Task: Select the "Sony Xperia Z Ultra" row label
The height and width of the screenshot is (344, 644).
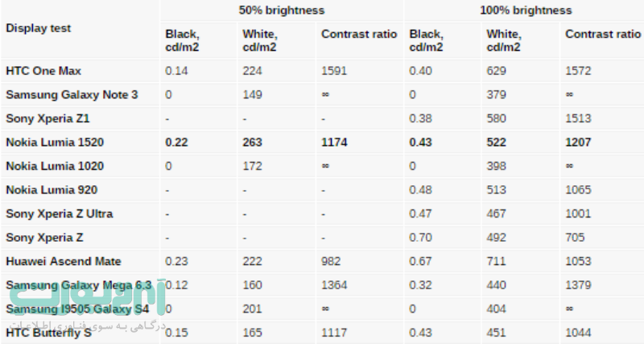Action: point(59,213)
